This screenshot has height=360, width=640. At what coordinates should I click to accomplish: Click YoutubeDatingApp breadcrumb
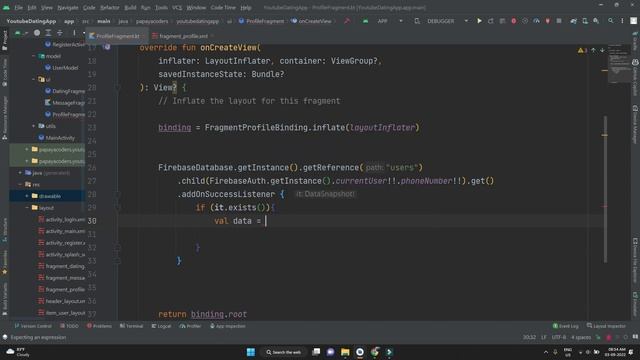click(x=31, y=21)
